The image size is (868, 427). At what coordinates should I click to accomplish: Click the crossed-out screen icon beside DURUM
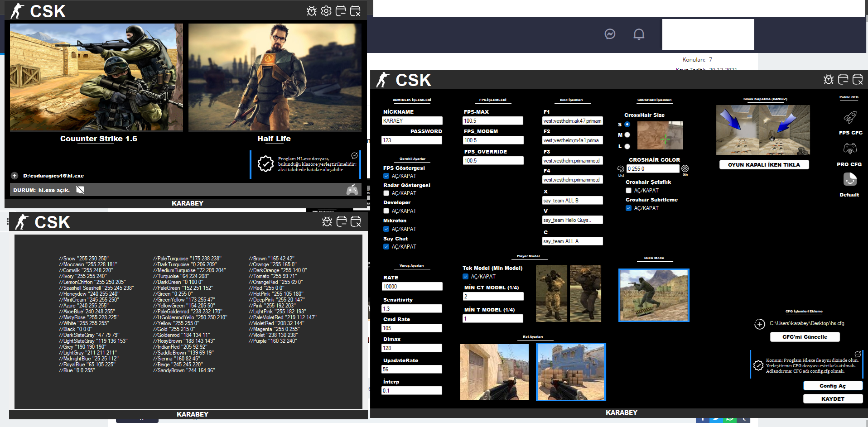[80, 190]
